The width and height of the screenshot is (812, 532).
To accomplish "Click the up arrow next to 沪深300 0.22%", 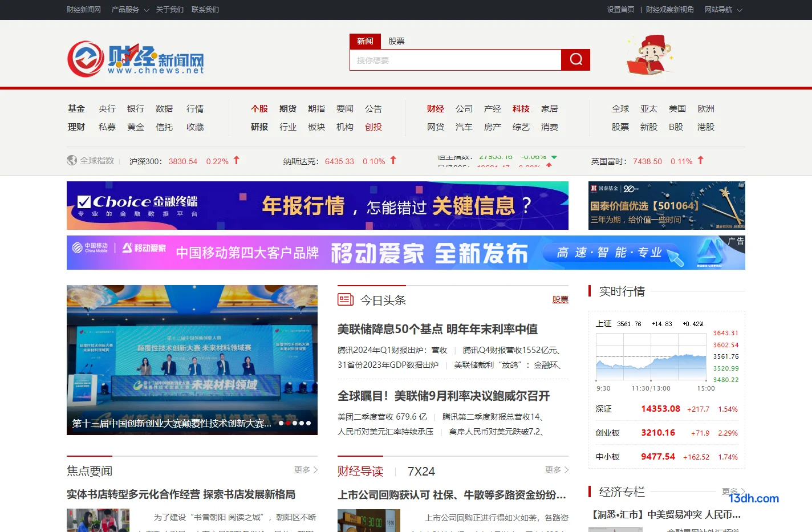I will [x=236, y=160].
